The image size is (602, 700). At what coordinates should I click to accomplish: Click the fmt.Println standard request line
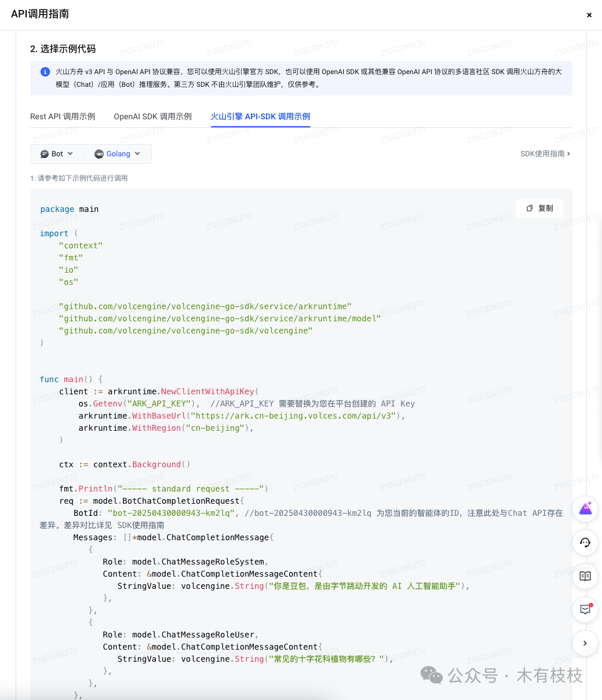click(164, 489)
